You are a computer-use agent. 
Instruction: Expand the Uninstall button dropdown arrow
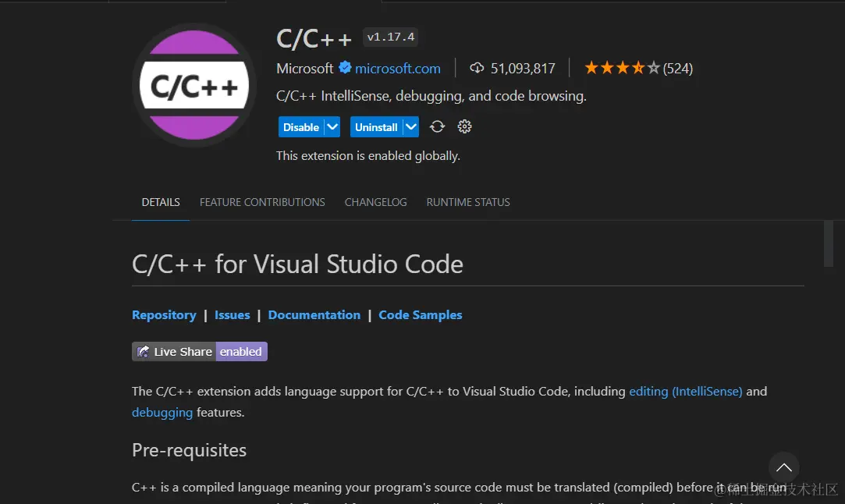[x=411, y=126]
